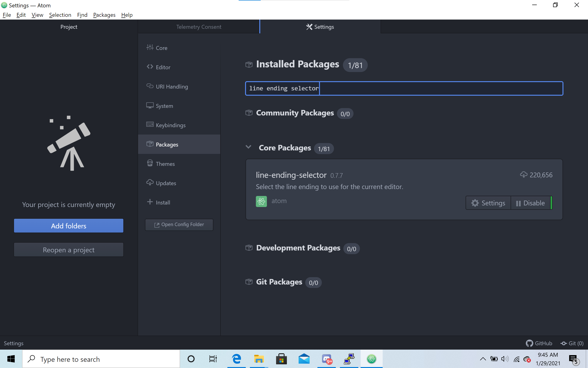The image size is (588, 368).
Task: Open GitHub panel from status bar
Action: pyautogui.click(x=539, y=343)
